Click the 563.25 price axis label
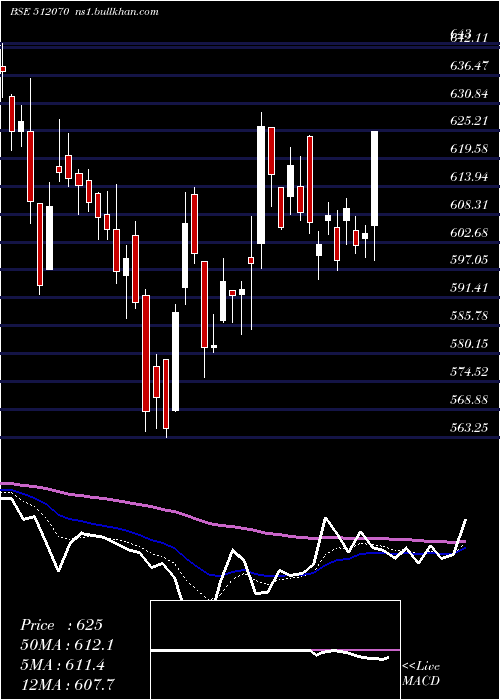The image size is (500, 700). click(x=469, y=427)
